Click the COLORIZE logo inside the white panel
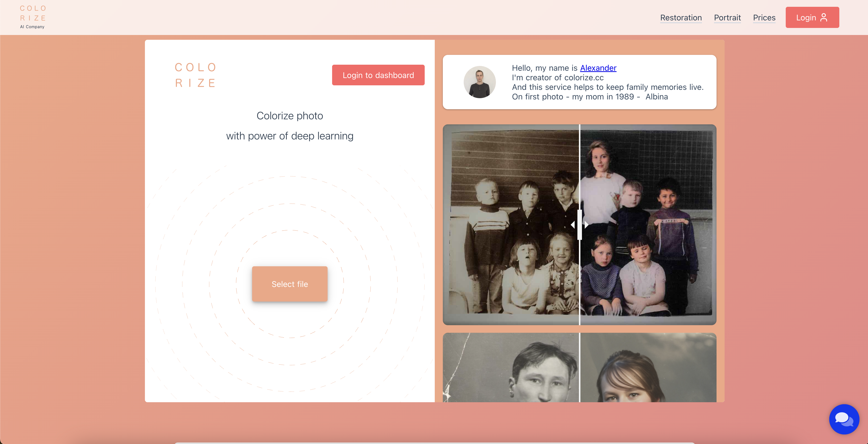The width and height of the screenshot is (868, 444). tap(195, 75)
